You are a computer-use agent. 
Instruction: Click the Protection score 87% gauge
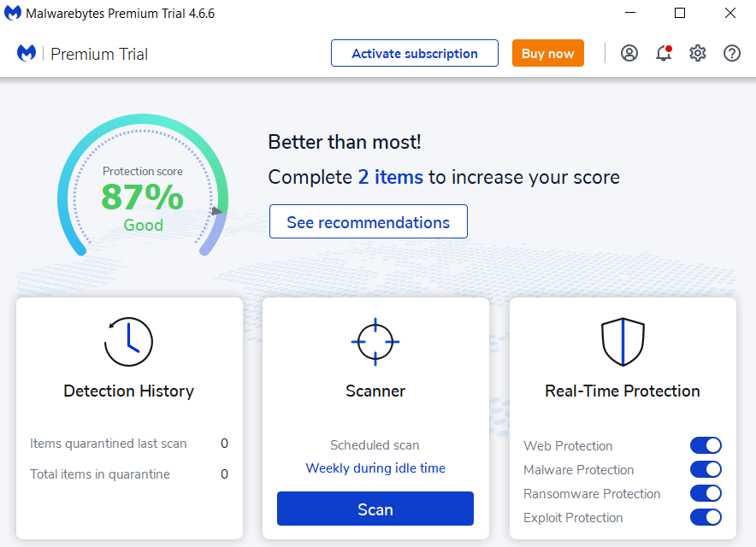tap(143, 185)
